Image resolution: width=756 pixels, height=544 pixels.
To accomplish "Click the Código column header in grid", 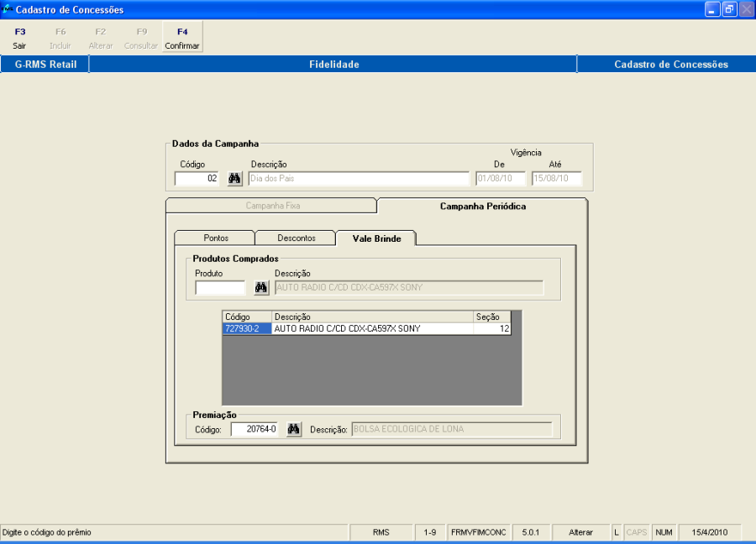I will pyautogui.click(x=247, y=317).
